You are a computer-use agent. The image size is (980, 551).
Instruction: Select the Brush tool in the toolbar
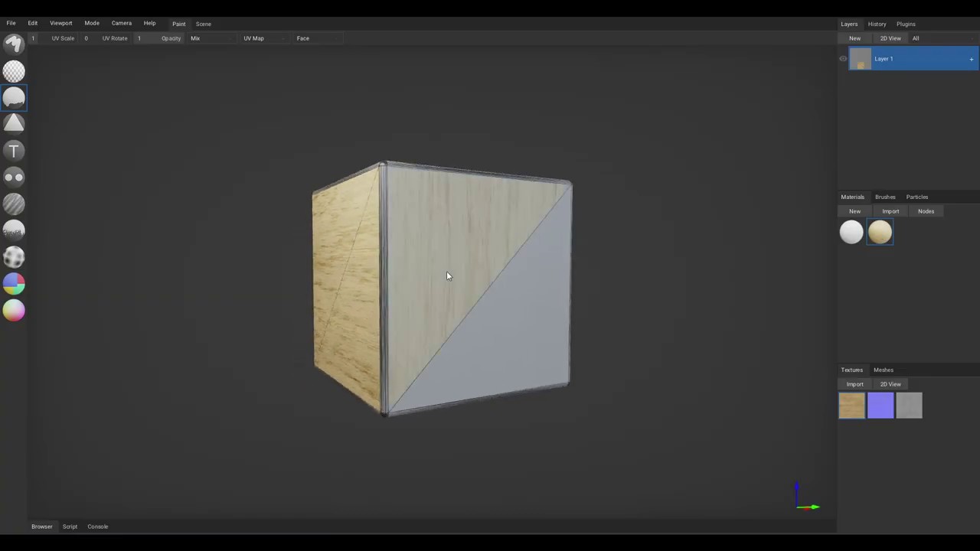14,45
